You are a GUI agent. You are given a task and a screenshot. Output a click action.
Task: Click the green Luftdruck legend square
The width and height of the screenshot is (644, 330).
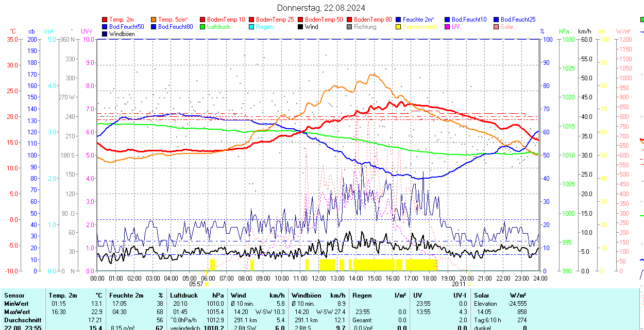202,27
